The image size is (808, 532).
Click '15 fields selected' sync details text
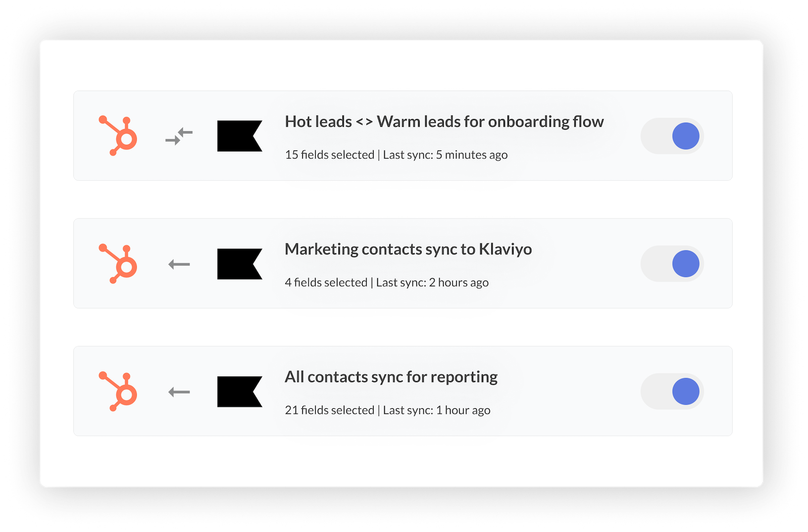[329, 155]
